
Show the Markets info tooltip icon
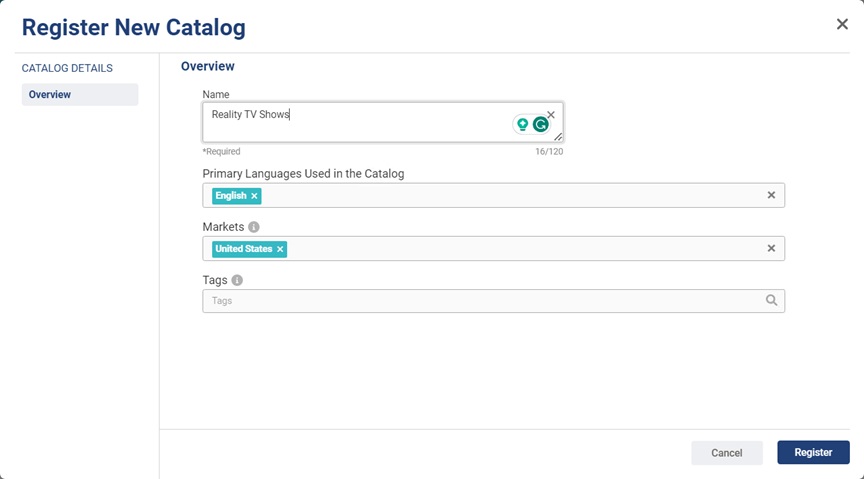(x=253, y=227)
